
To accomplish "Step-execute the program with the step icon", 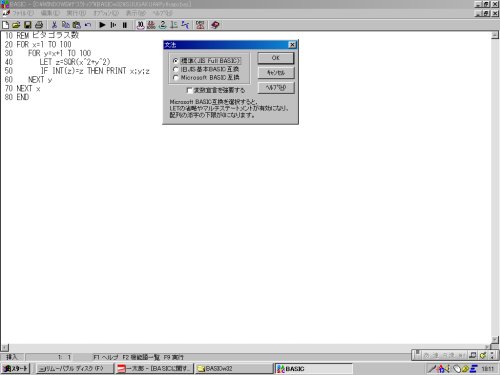I will (x=113, y=25).
